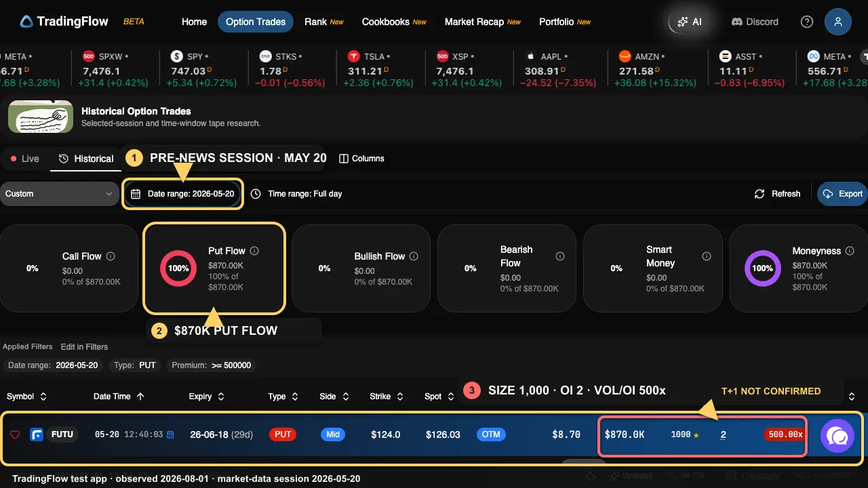This screenshot has height=488, width=868.
Task: Switch to Historical trades mode
Action: click(86, 159)
